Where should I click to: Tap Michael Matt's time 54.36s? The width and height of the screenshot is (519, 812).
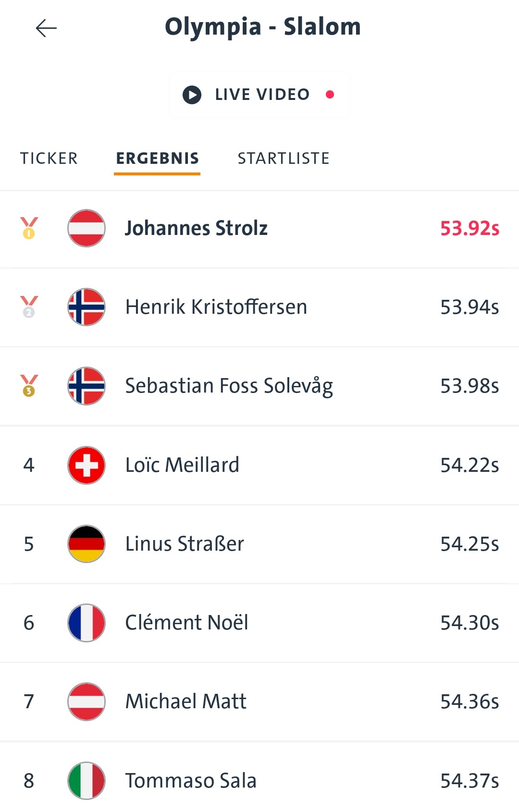(470, 701)
